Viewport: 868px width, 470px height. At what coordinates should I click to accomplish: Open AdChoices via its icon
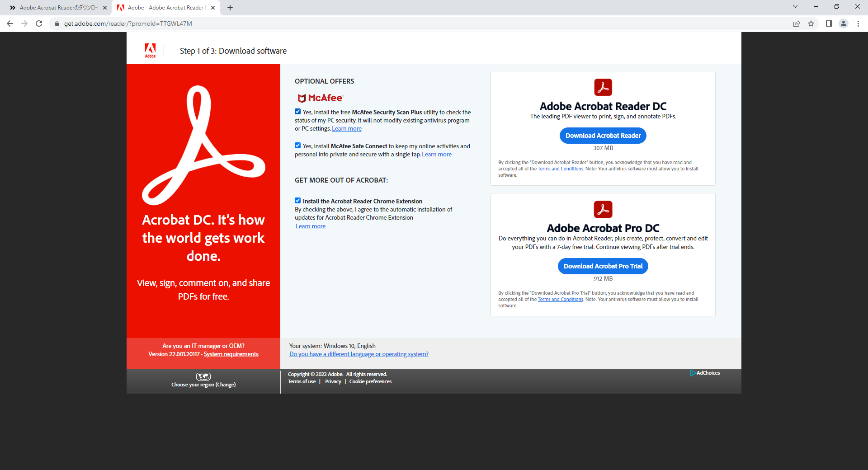[x=693, y=373]
